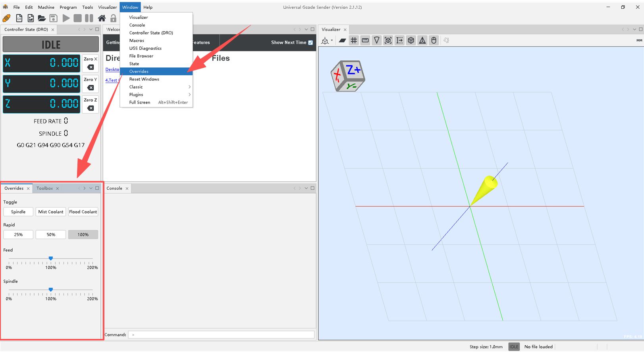Maximize the Console panel
The width and height of the screenshot is (644, 352).
[312, 188]
